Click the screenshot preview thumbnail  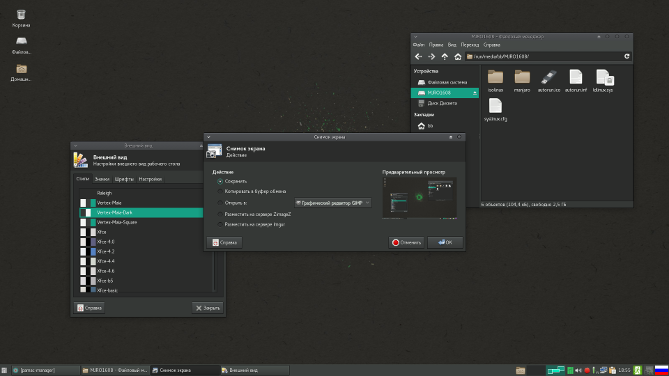click(x=419, y=198)
